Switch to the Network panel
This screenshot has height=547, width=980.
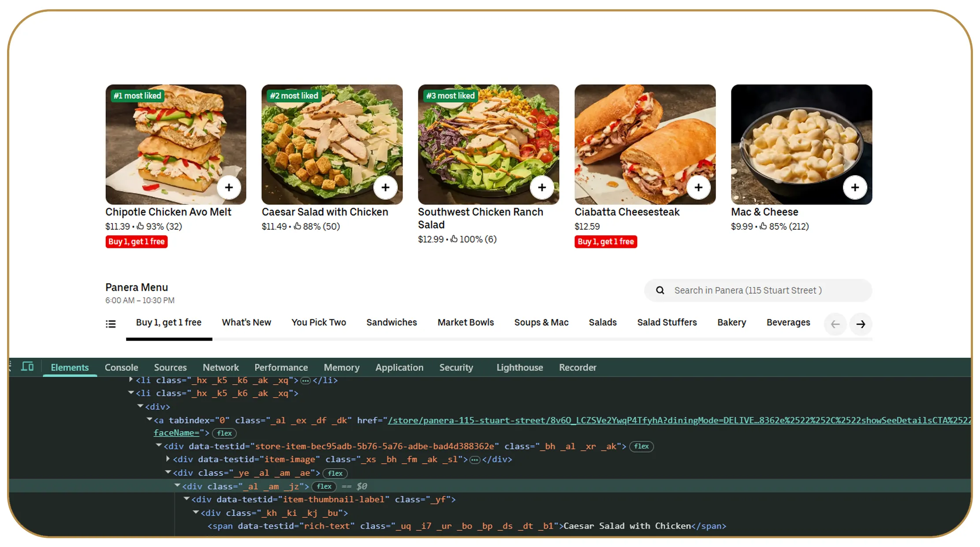pos(220,367)
